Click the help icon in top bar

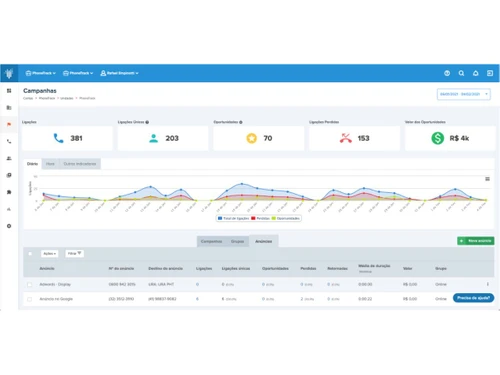tap(447, 73)
